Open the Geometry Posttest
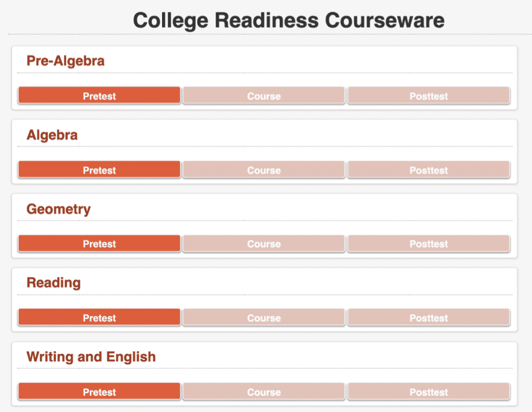 [429, 244]
